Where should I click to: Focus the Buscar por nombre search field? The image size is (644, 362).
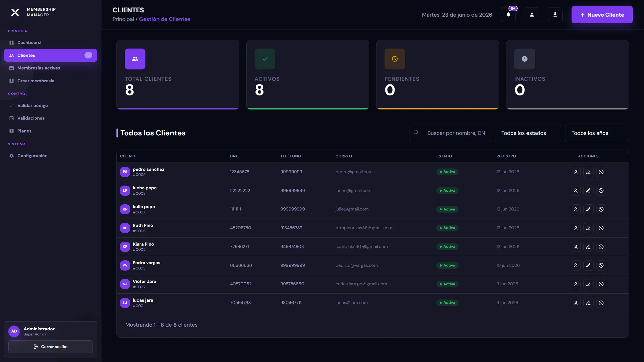click(450, 133)
